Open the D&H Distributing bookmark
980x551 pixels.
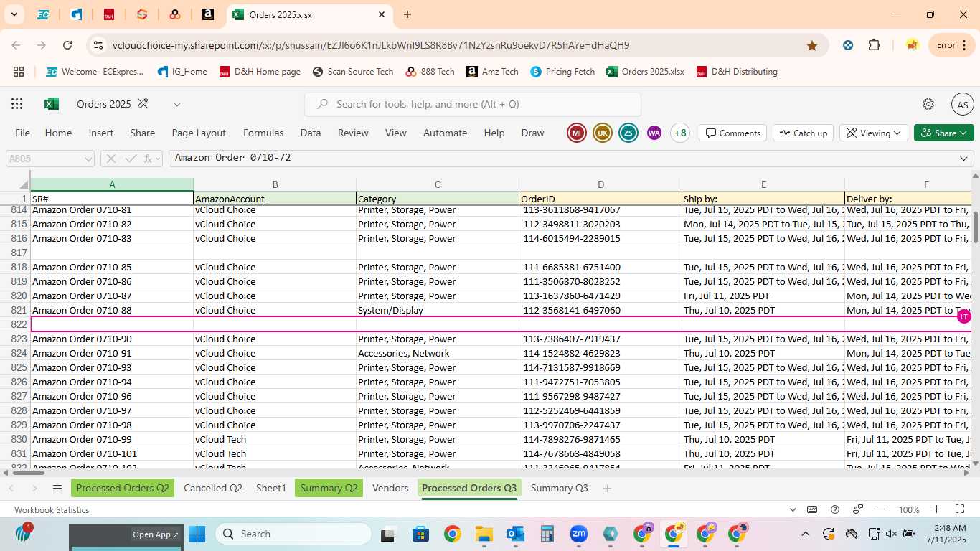(x=737, y=72)
